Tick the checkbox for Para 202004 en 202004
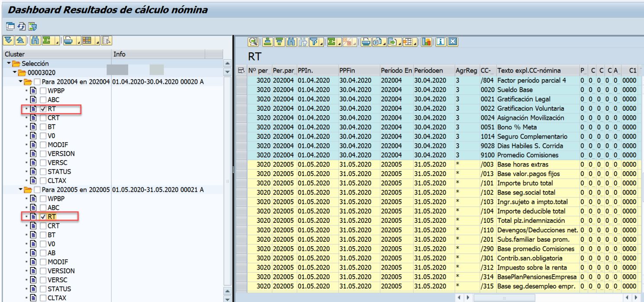The width and height of the screenshot is (644, 302). click(x=37, y=82)
